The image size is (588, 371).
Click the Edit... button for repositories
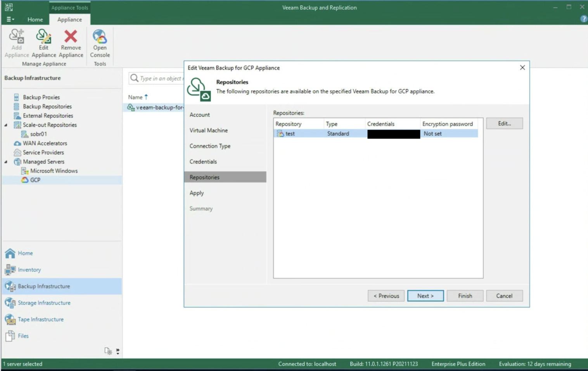tap(504, 123)
